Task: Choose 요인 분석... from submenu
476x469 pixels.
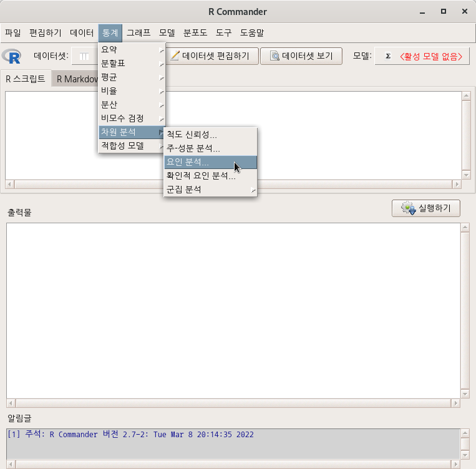Action: pyautogui.click(x=210, y=162)
